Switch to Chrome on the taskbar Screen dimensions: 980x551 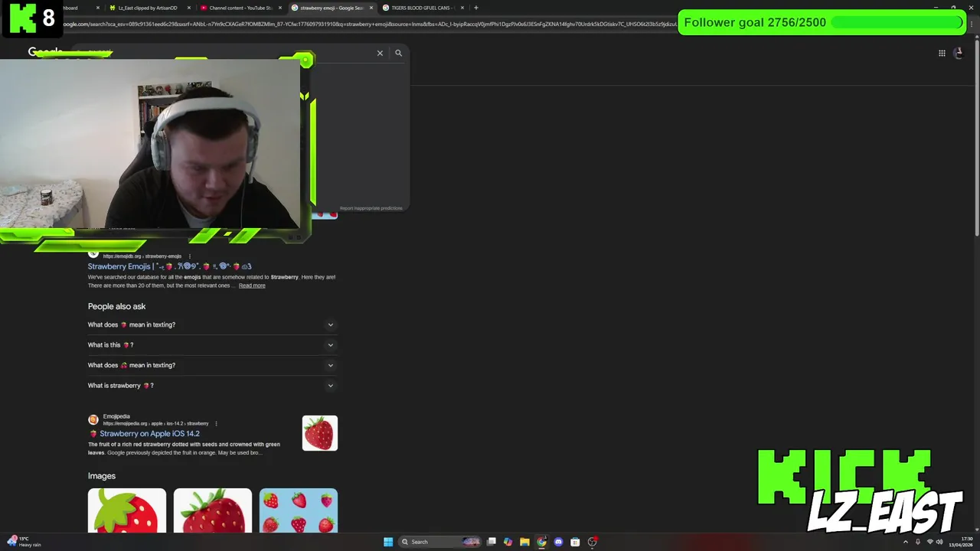(x=541, y=542)
